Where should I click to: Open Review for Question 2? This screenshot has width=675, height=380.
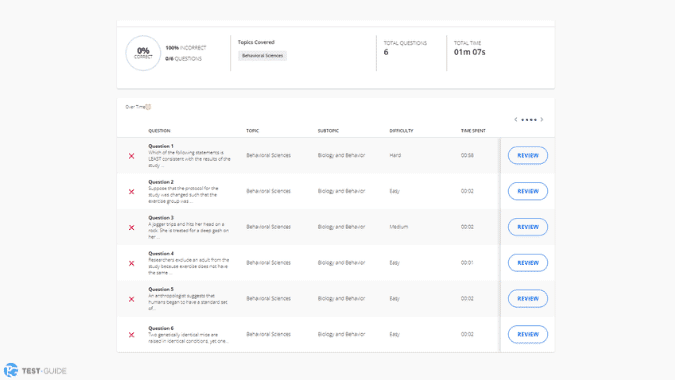pyautogui.click(x=528, y=191)
